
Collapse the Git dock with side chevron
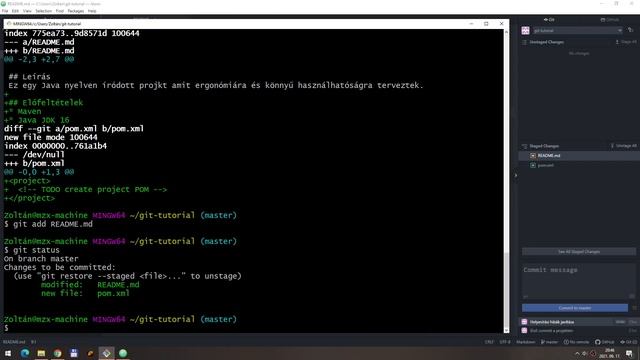(x=516, y=176)
